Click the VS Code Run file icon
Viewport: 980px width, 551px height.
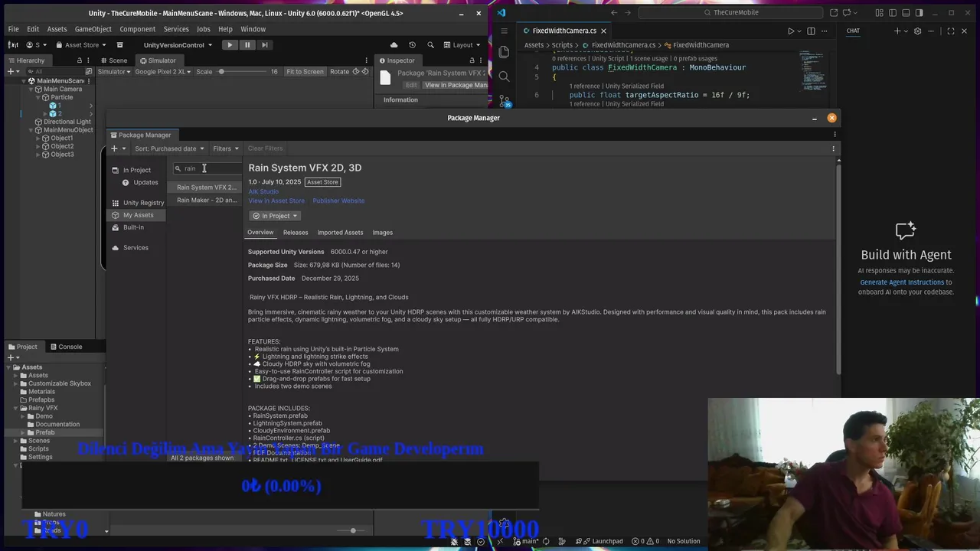pos(791,31)
